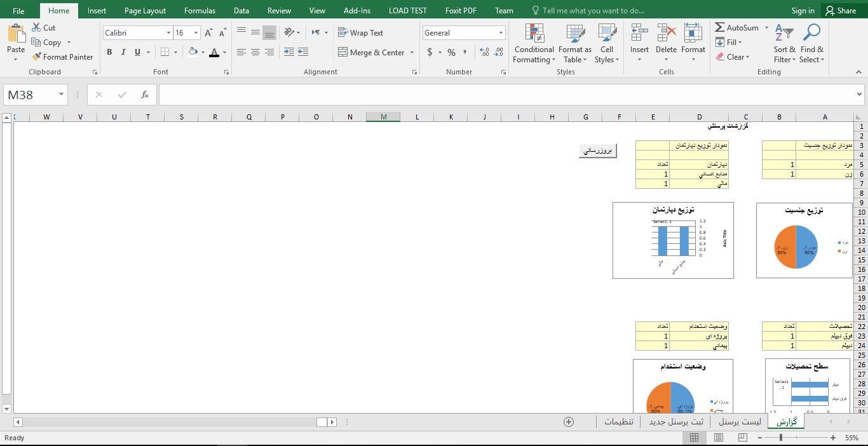868x446 pixels.
Task: Toggle Italic formatting
Action: [123, 52]
